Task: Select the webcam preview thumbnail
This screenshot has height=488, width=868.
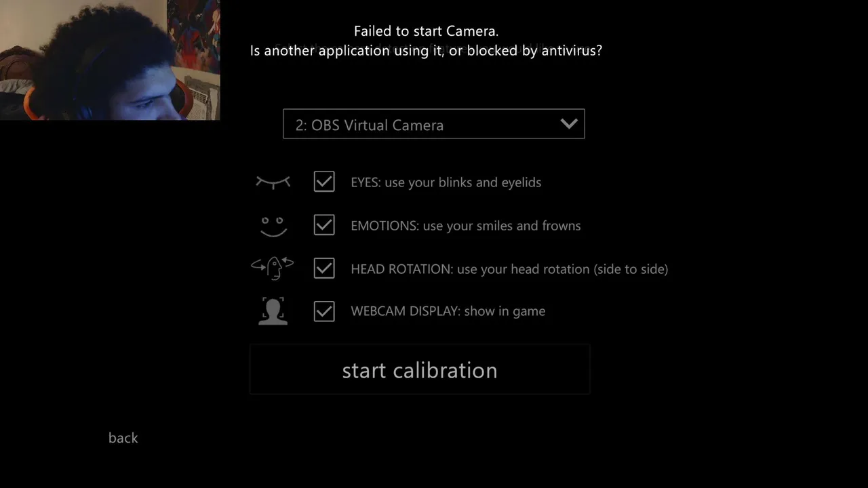Action: pyautogui.click(x=110, y=60)
